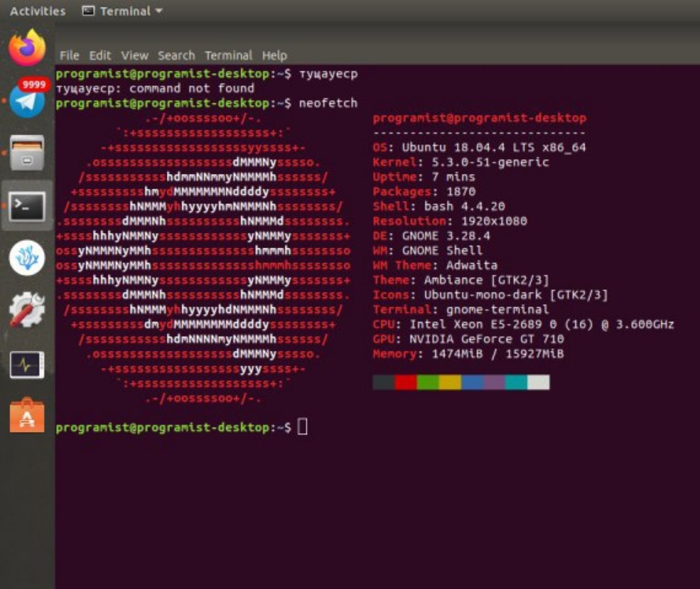The height and width of the screenshot is (589, 700).
Task: Open the File menu
Action: pyautogui.click(x=69, y=55)
